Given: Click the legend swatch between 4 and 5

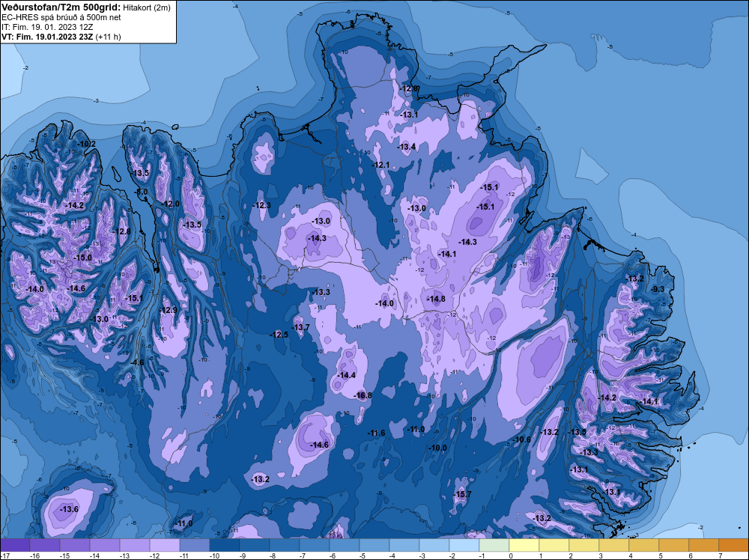Looking at the screenshot, I should (x=644, y=545).
